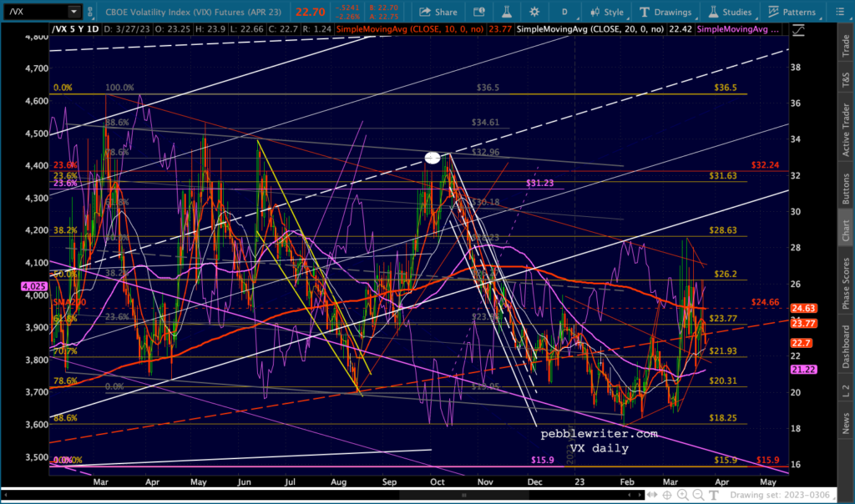Click the 24.63 price bubble on axis
855x504 pixels.
click(802, 309)
